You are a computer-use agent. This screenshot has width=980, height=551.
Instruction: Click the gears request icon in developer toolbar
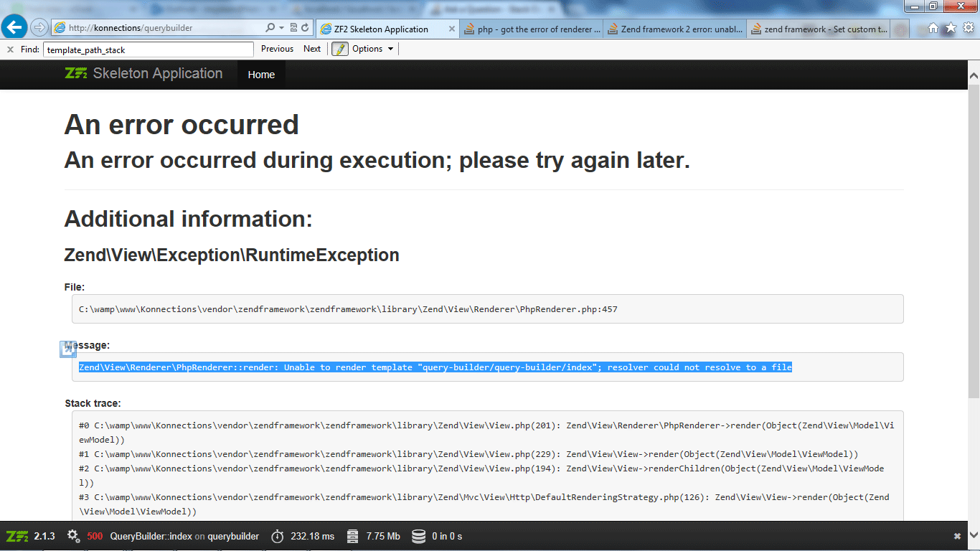tap(73, 536)
